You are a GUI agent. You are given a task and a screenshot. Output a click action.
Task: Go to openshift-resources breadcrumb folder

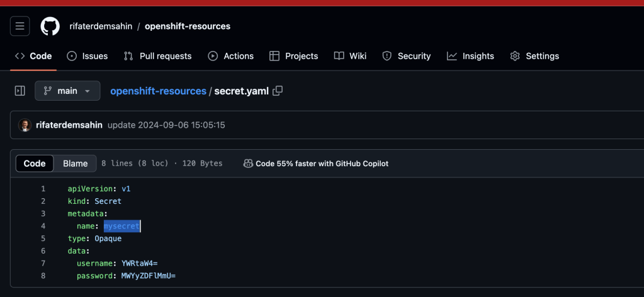[x=158, y=91]
